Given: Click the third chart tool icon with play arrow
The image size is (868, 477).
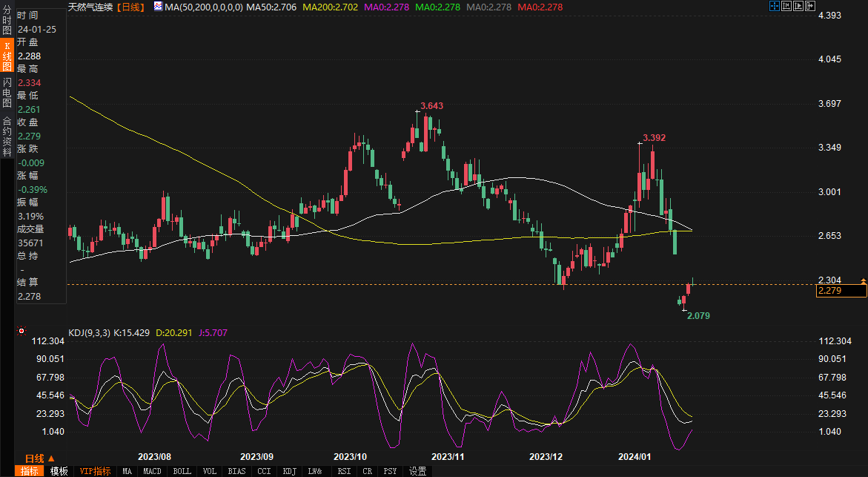Looking at the screenshot, I should 798,7.
